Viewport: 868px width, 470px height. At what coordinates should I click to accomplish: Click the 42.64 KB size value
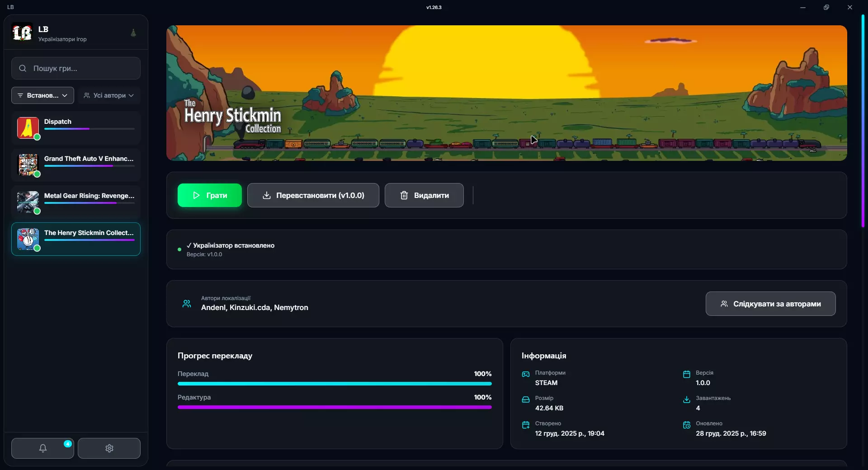coord(549,408)
